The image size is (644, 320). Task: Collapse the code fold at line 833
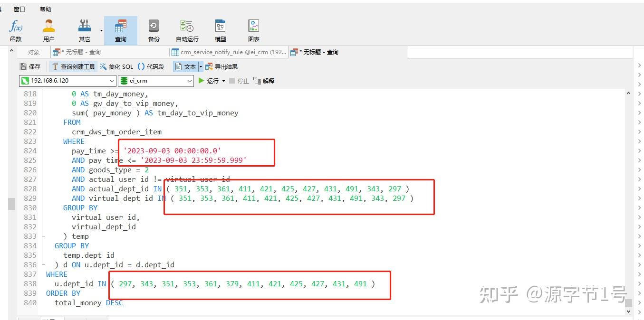(x=43, y=236)
